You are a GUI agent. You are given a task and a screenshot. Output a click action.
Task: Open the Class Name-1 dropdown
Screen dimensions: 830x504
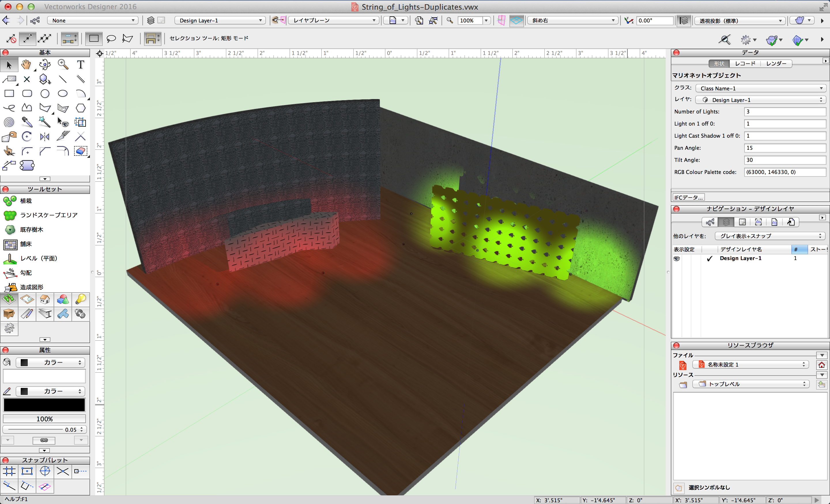[761, 88]
